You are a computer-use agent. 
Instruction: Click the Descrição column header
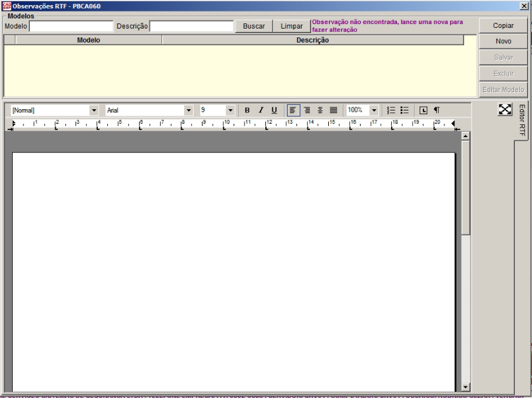312,40
